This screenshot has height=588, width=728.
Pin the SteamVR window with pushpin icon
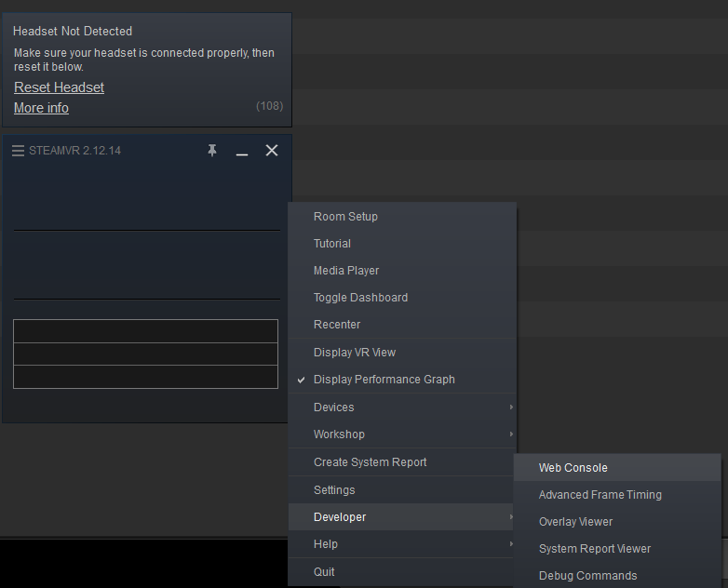tap(212, 151)
